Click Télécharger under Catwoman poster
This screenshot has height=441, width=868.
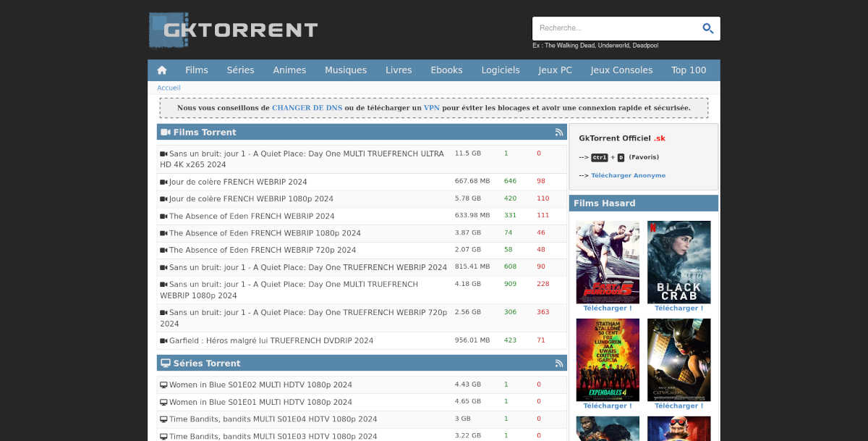[678, 406]
